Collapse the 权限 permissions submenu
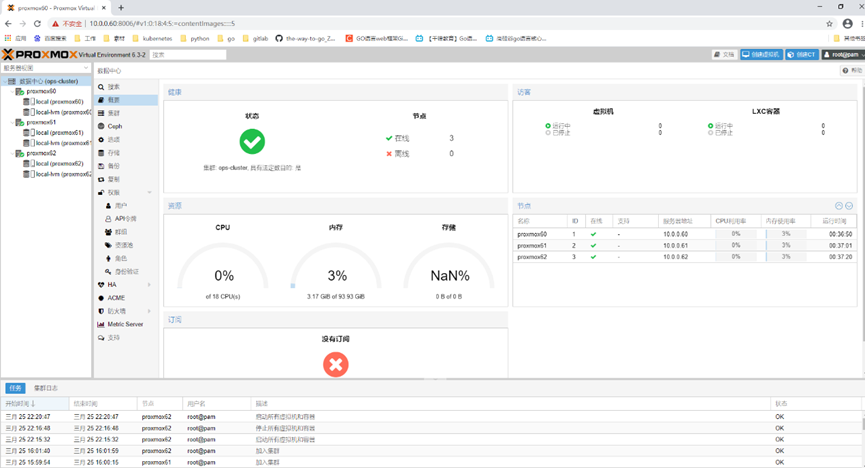865x468 pixels. [149, 193]
